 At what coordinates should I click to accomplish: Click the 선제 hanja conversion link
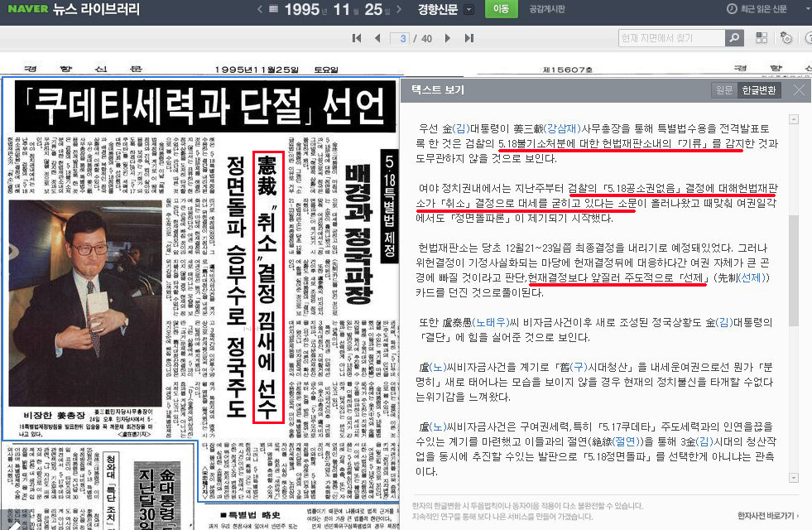click(x=752, y=277)
